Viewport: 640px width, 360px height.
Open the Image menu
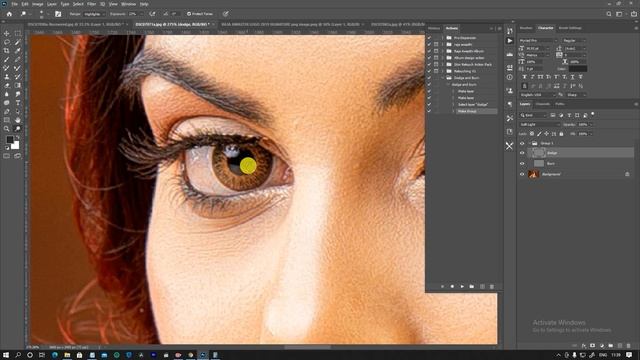37,4
